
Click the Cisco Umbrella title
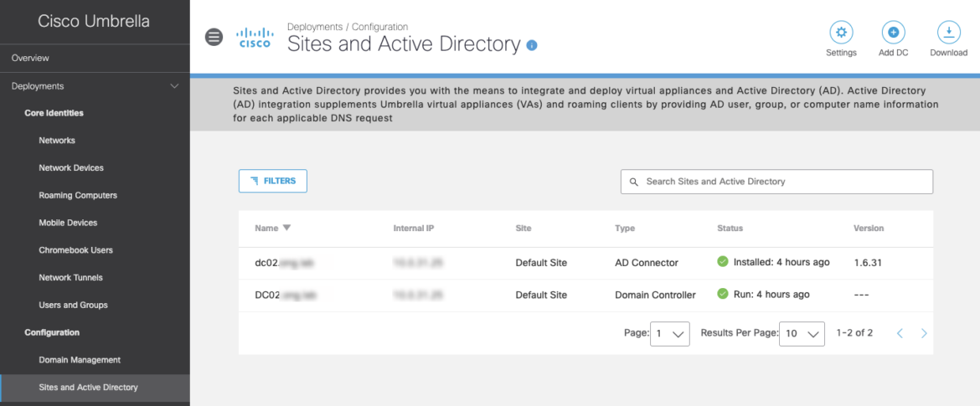[94, 21]
